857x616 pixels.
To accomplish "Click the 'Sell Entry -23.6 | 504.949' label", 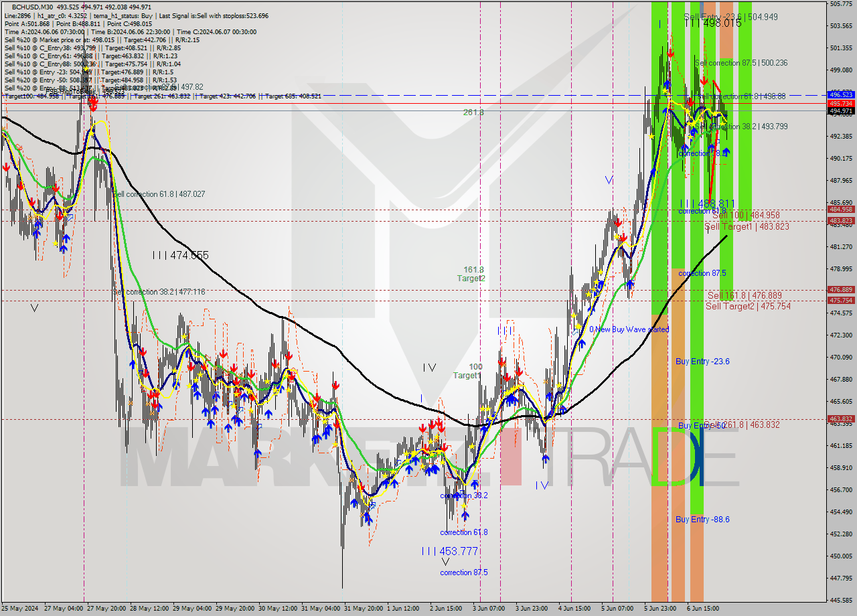I will pyautogui.click(x=730, y=17).
